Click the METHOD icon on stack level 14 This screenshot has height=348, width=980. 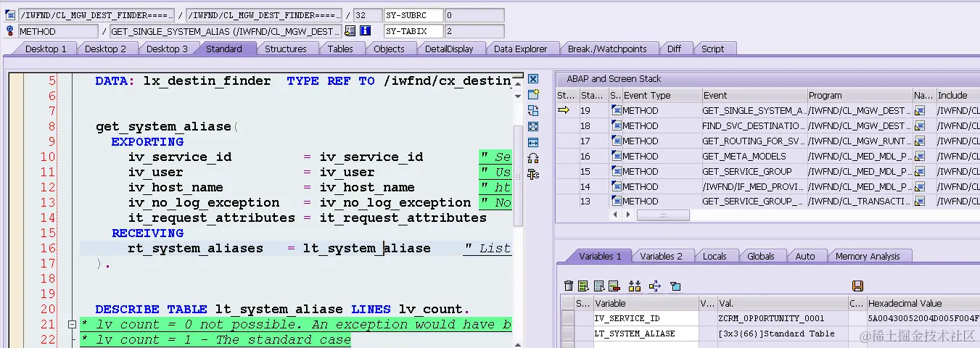click(617, 186)
